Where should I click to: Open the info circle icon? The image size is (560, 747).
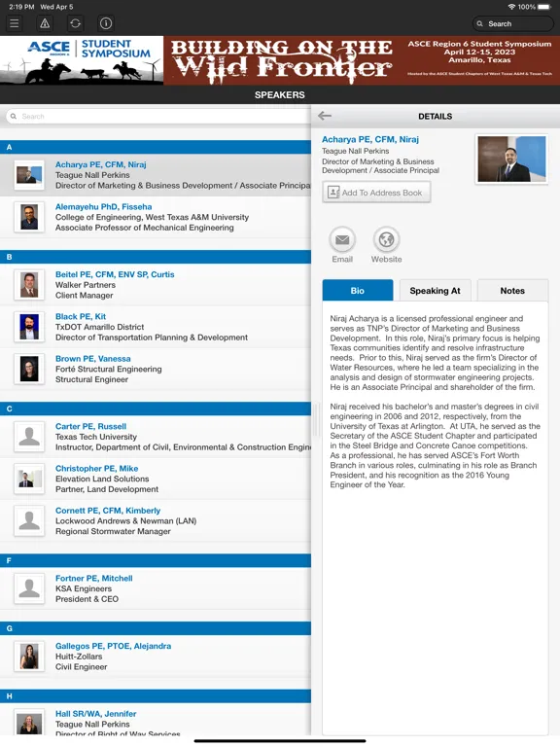point(106,23)
